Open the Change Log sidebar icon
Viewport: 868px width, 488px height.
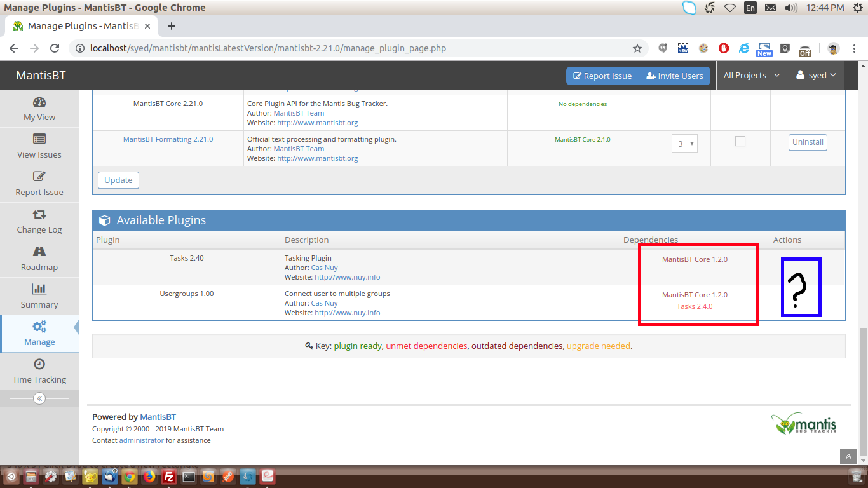click(x=39, y=215)
